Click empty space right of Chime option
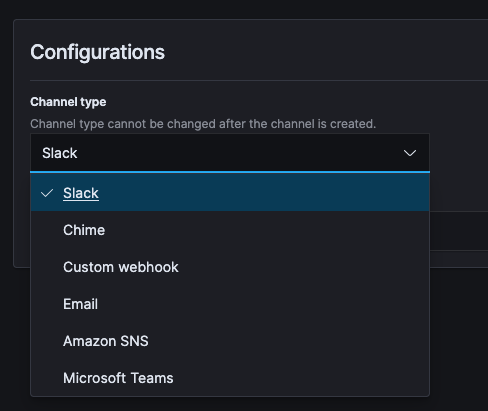The width and height of the screenshot is (488, 411). [267, 230]
